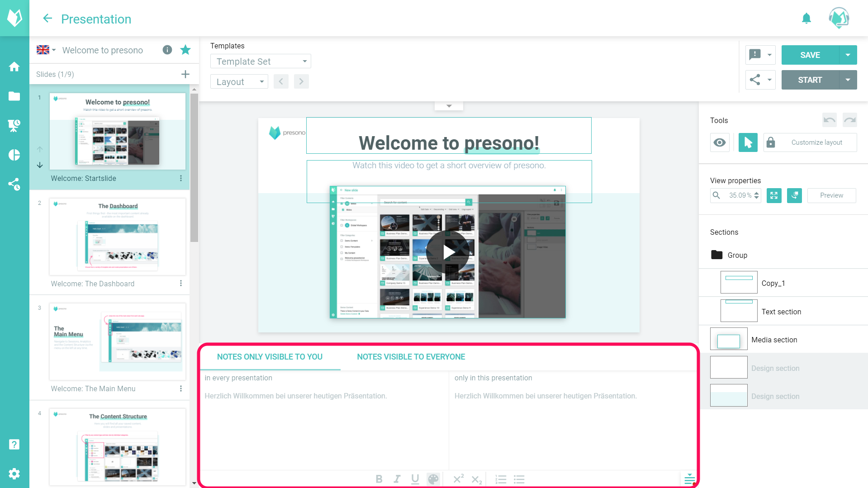Expand the Layout dropdown
Viewport: 868px width, 488px height.
tap(239, 82)
